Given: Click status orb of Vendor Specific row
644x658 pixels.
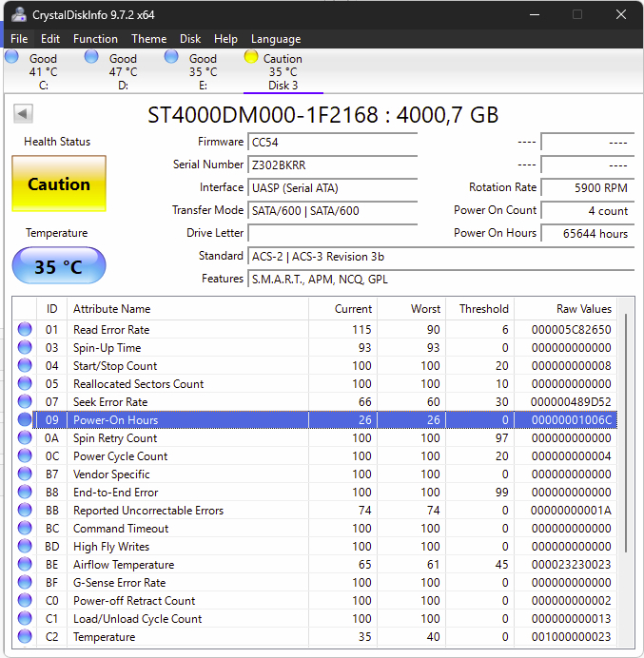Looking at the screenshot, I should (25, 474).
